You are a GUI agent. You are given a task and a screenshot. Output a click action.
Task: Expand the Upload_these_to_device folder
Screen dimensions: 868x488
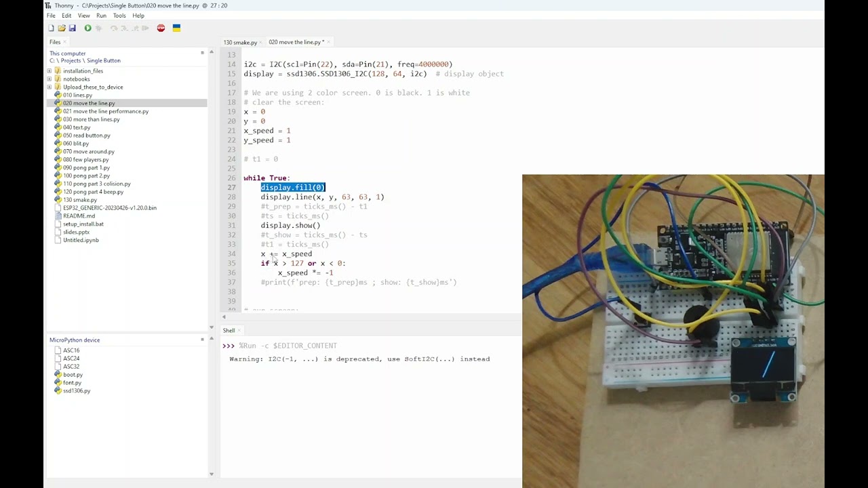pyautogui.click(x=49, y=87)
